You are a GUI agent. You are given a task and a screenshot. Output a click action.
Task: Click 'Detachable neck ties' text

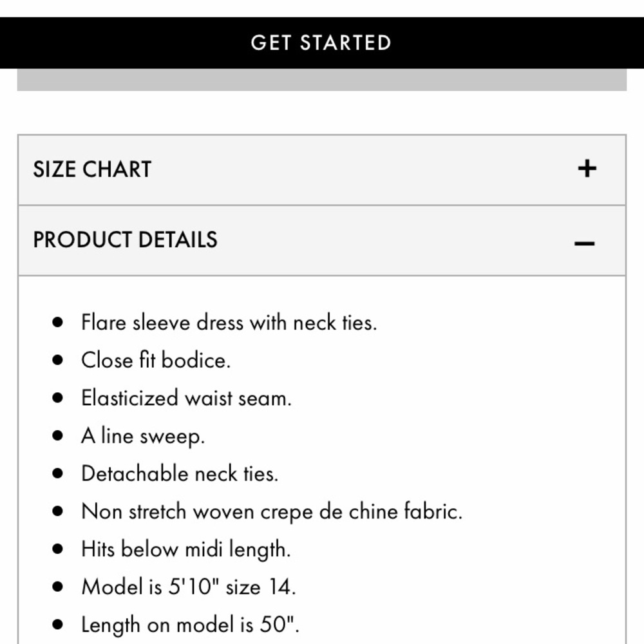pos(180,473)
